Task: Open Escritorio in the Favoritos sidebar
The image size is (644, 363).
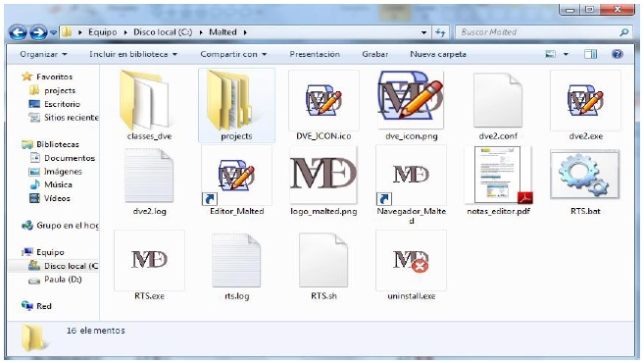Action: (x=62, y=104)
